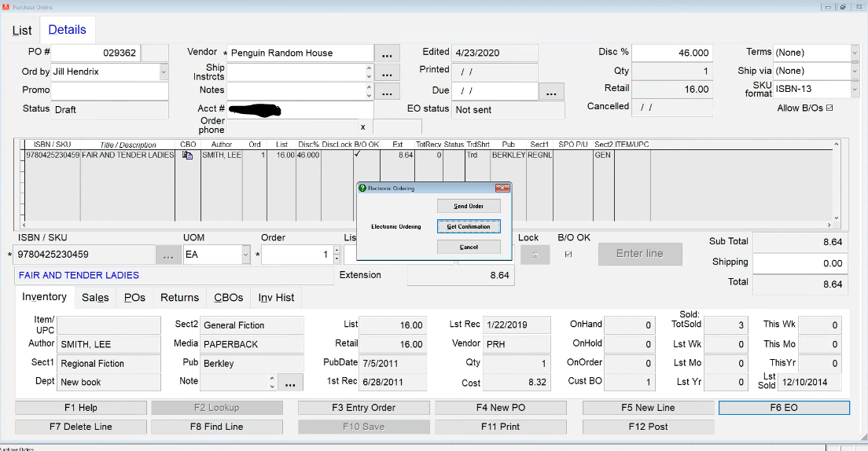
Task: Click F6 EO button
Action: tap(784, 408)
